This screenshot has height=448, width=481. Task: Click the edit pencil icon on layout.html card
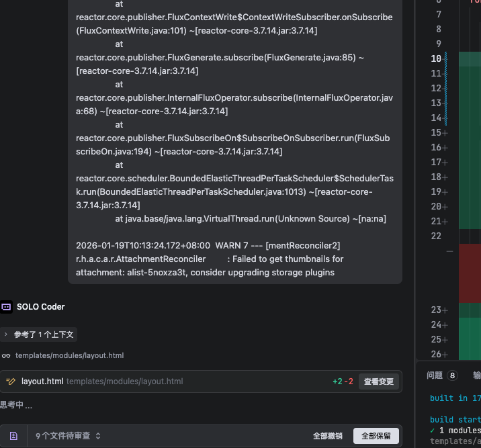11,382
